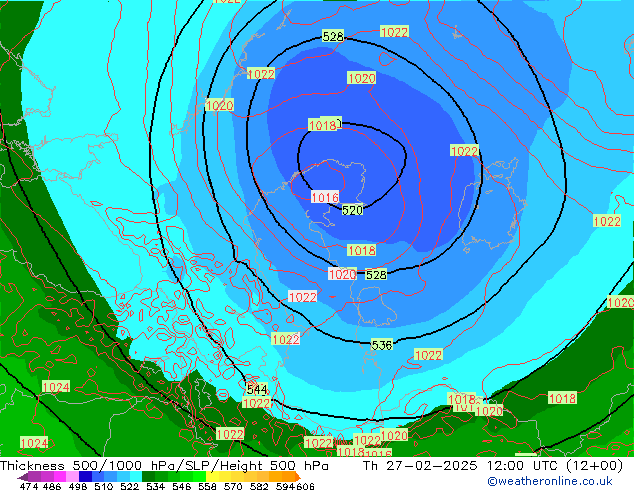The width and height of the screenshot is (634, 490).
Task: Click the timestamp 'Th 27-02-2025 12:00 UTC (12+00)'
Action: point(493,466)
